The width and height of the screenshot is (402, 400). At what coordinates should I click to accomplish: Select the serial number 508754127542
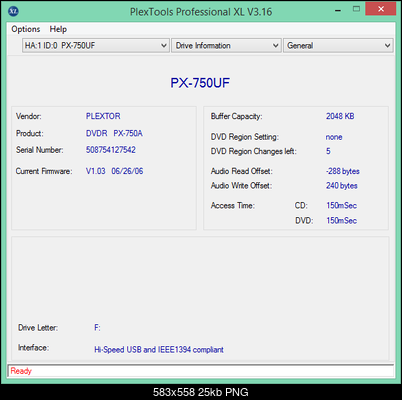pos(111,150)
